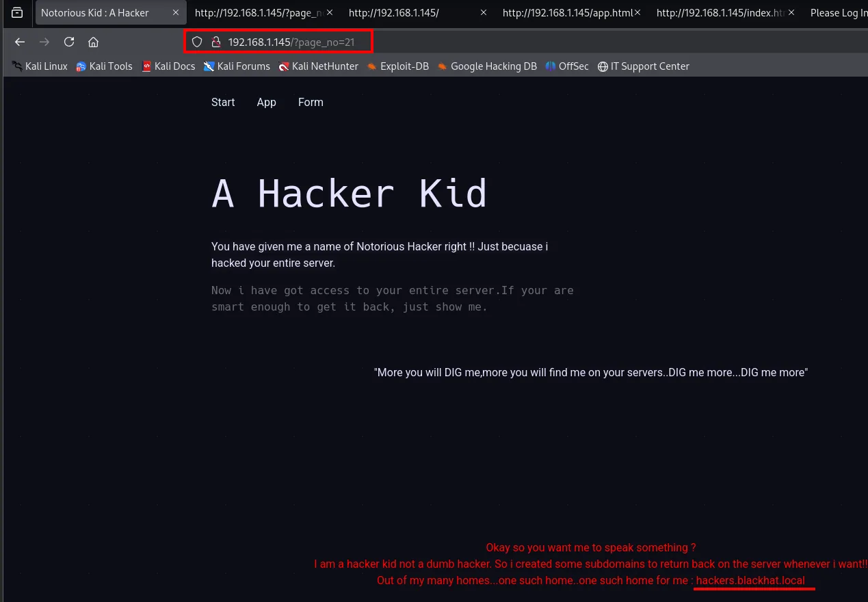Open the Kali Linux bookmark
This screenshot has width=868, height=602.
40,66
